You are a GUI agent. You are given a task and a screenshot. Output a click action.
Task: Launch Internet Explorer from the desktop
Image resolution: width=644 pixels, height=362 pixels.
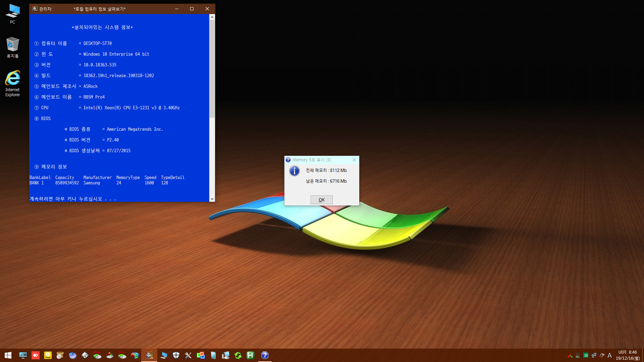tap(13, 83)
